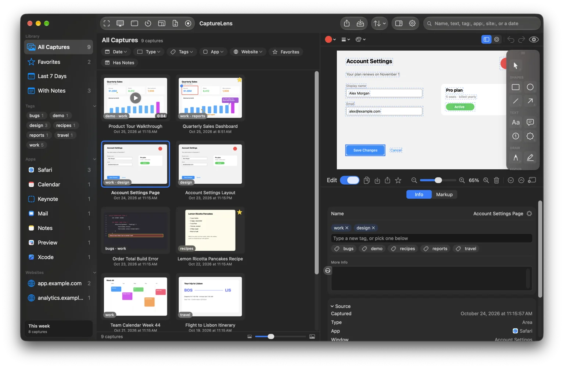588x368 pixels.
Task: Open the Type filter dropdown
Action: pyautogui.click(x=149, y=52)
